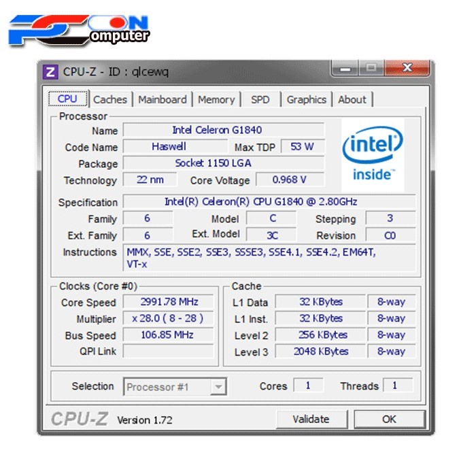
Task: Click the Code Name value Haswell
Action: (x=175, y=147)
